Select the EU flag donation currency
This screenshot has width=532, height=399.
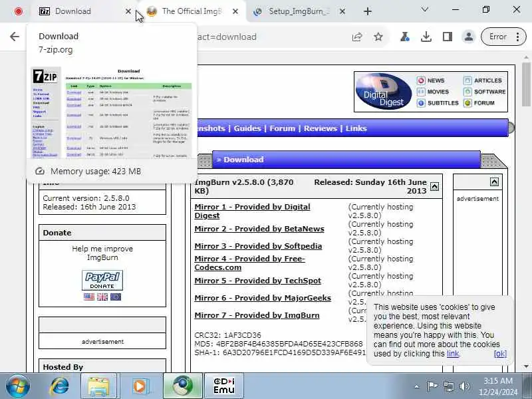pyautogui.click(x=115, y=297)
